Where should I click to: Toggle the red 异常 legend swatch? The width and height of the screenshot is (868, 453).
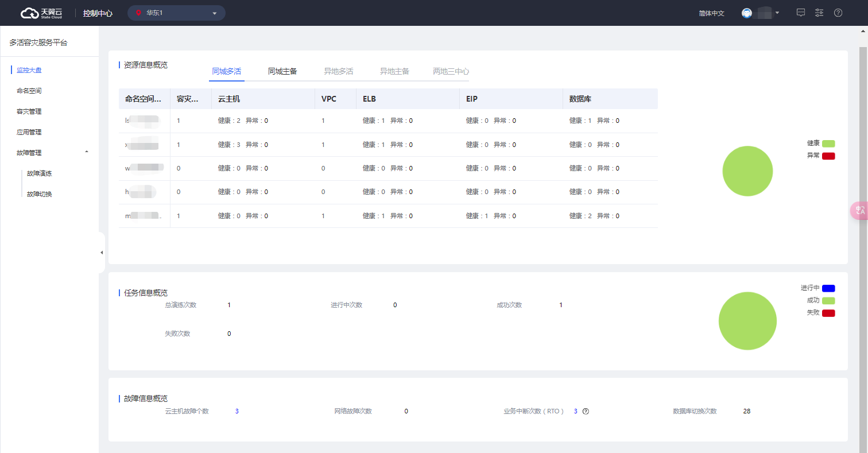828,156
